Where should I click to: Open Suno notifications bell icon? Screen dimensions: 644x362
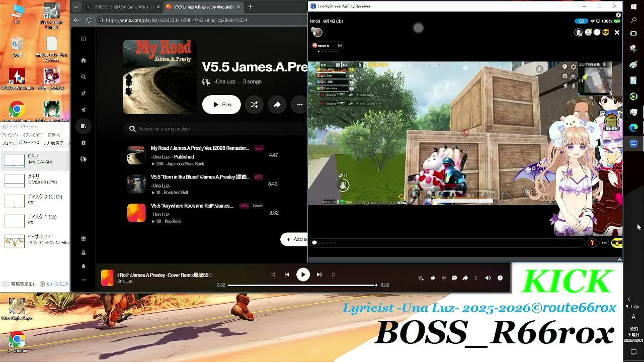(x=84, y=266)
